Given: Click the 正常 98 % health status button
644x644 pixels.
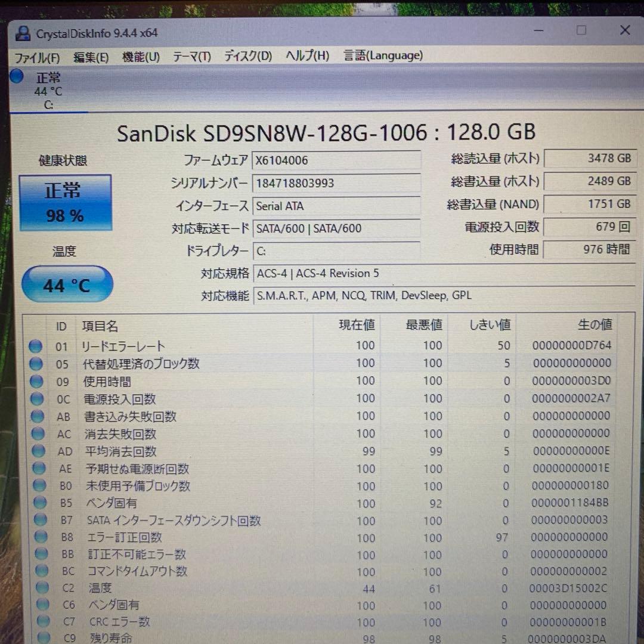Looking at the screenshot, I should (x=66, y=203).
